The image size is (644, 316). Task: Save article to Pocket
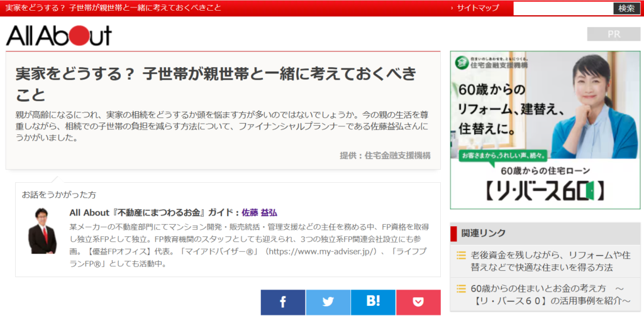coord(418,302)
